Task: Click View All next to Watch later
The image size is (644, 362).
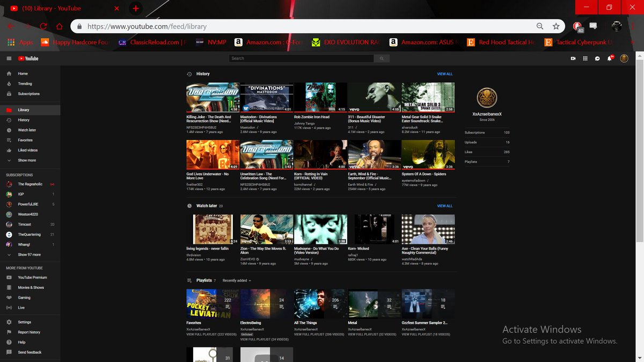Action: tap(444, 206)
